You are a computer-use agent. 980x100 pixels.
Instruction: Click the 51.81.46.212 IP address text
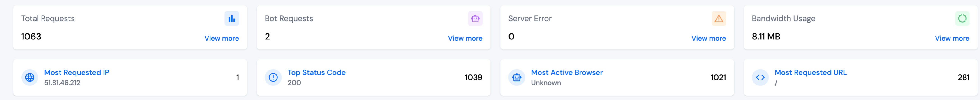tap(62, 83)
